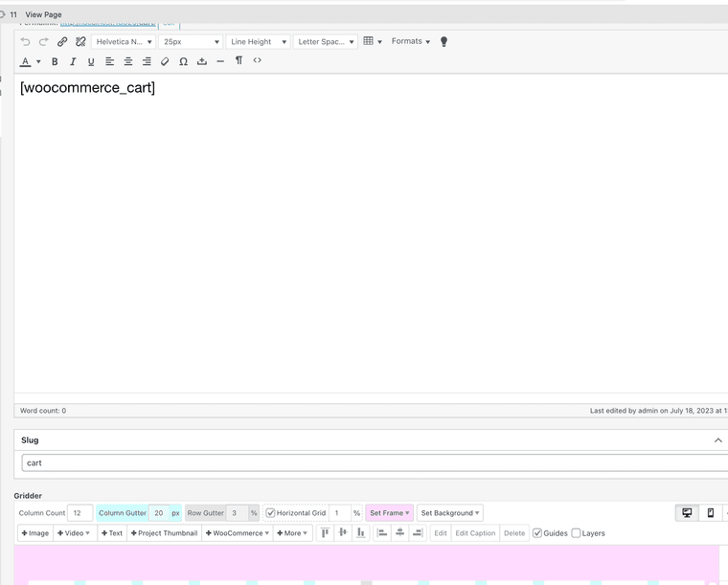Toggle paragraph marks with pilcrow icon
Screen dimensions: 728x585
tap(239, 60)
